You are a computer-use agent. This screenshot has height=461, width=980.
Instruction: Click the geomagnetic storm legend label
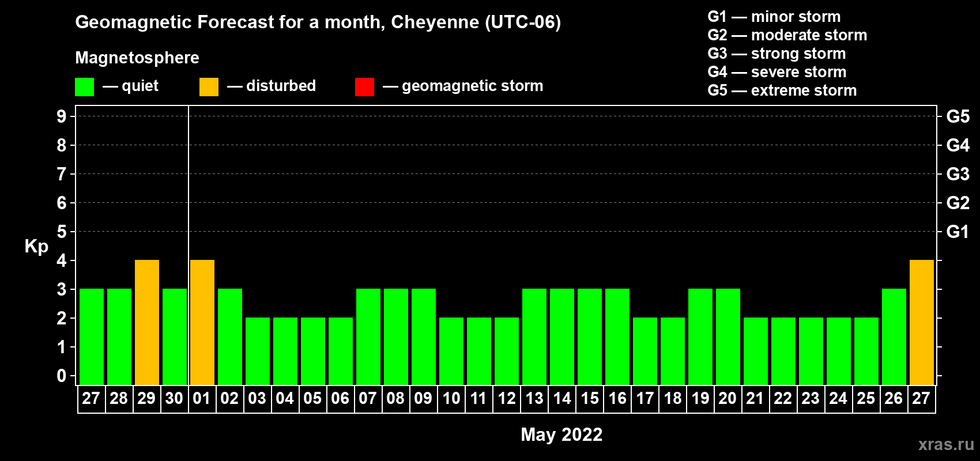coord(473,86)
